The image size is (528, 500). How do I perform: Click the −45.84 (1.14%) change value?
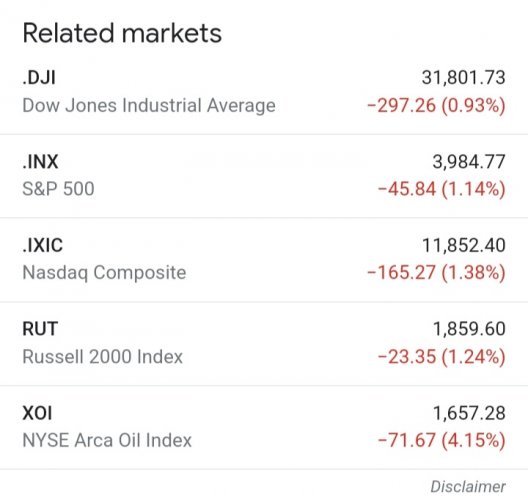[442, 189]
